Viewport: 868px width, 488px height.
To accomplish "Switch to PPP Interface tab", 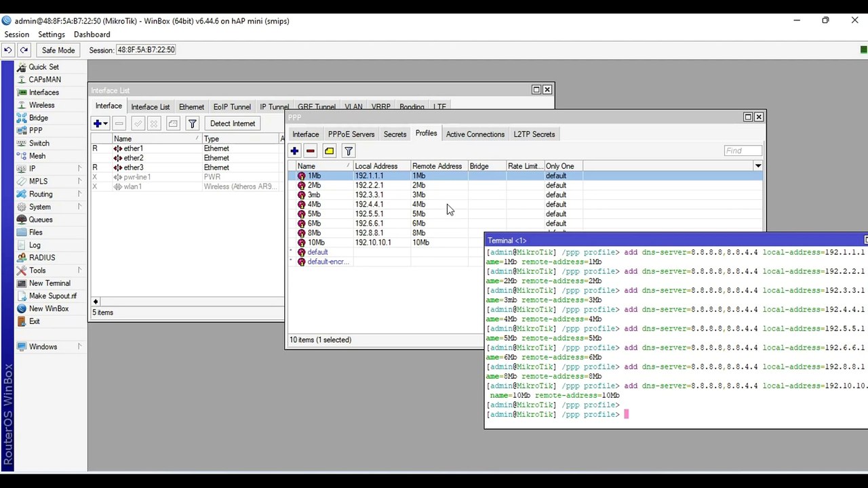I will [x=306, y=134].
